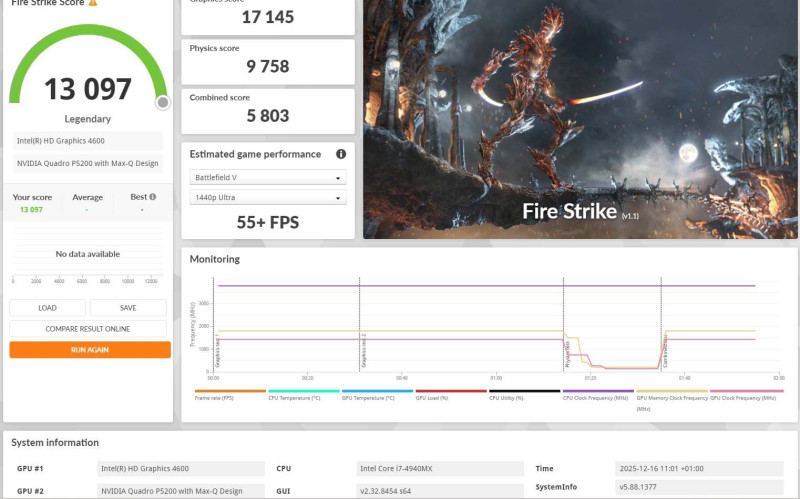Click the Physics score value 9 758
The height and width of the screenshot is (499, 800).
pos(268,66)
